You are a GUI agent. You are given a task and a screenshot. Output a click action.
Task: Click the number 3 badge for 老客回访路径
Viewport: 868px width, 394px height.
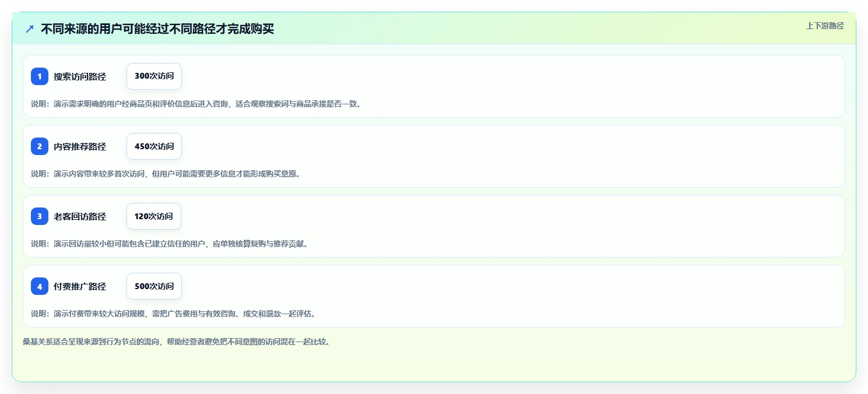pyautogui.click(x=40, y=216)
